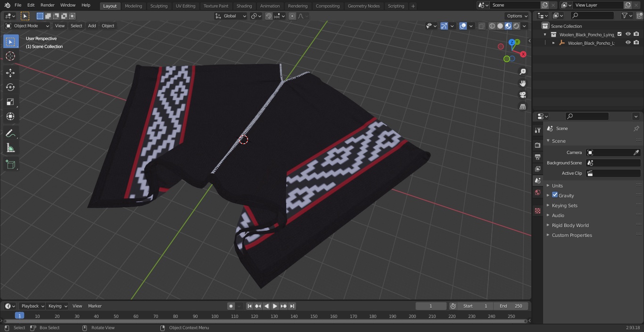644x332 pixels.
Task: Open the View Layer properties tab
Action: [x=537, y=169]
